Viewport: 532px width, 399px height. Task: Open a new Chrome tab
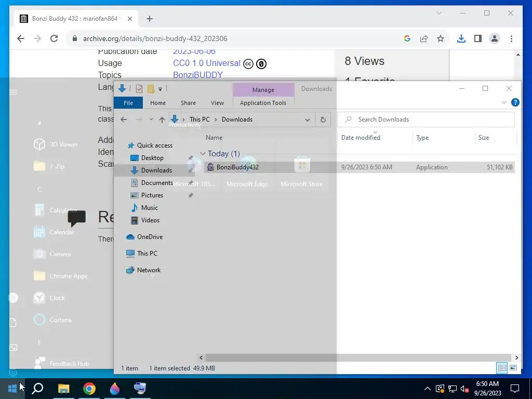(x=150, y=19)
